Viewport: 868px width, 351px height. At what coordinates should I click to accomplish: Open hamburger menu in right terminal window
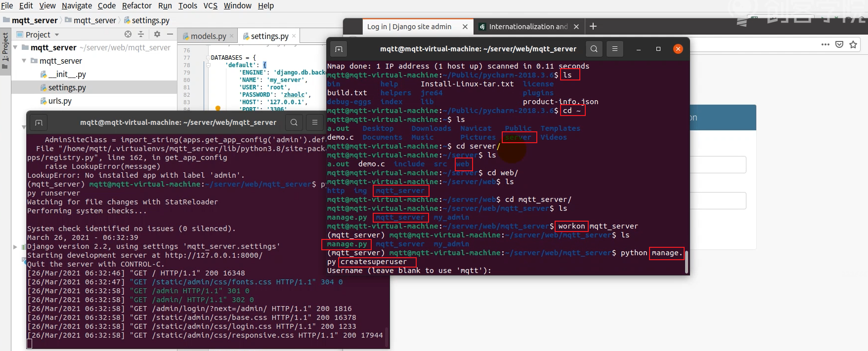[x=615, y=49]
